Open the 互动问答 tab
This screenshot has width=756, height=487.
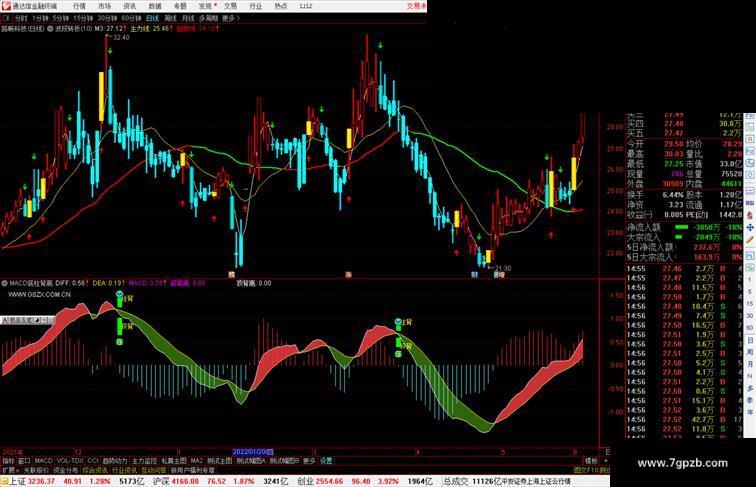coord(154,470)
